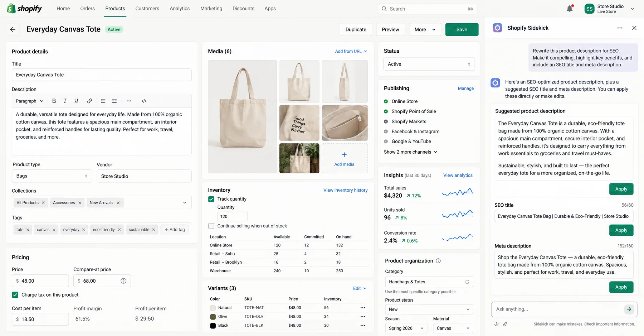This screenshot has width=644, height=336.
Task: Attach a link in Sidekick chat
Action: click(x=505, y=324)
